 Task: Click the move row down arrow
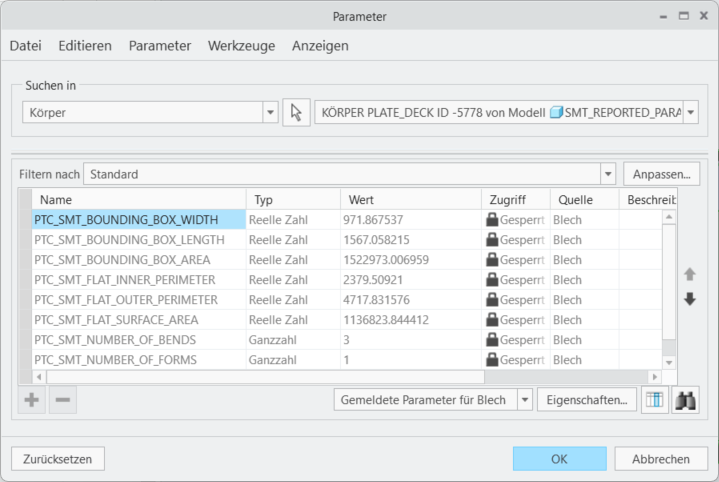[x=690, y=299]
